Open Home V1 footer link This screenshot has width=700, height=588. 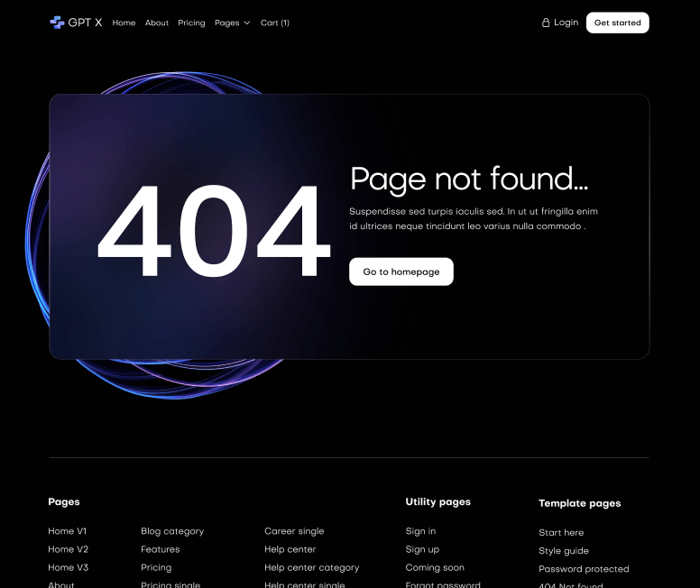(x=68, y=531)
